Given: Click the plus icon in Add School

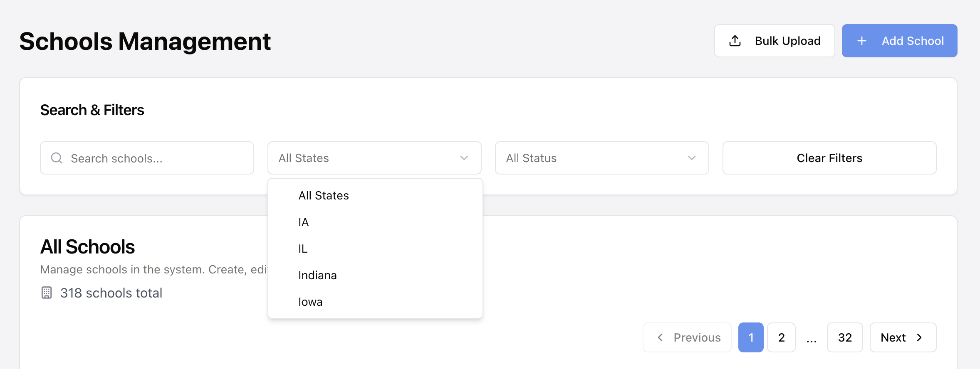Looking at the screenshot, I should point(862,41).
